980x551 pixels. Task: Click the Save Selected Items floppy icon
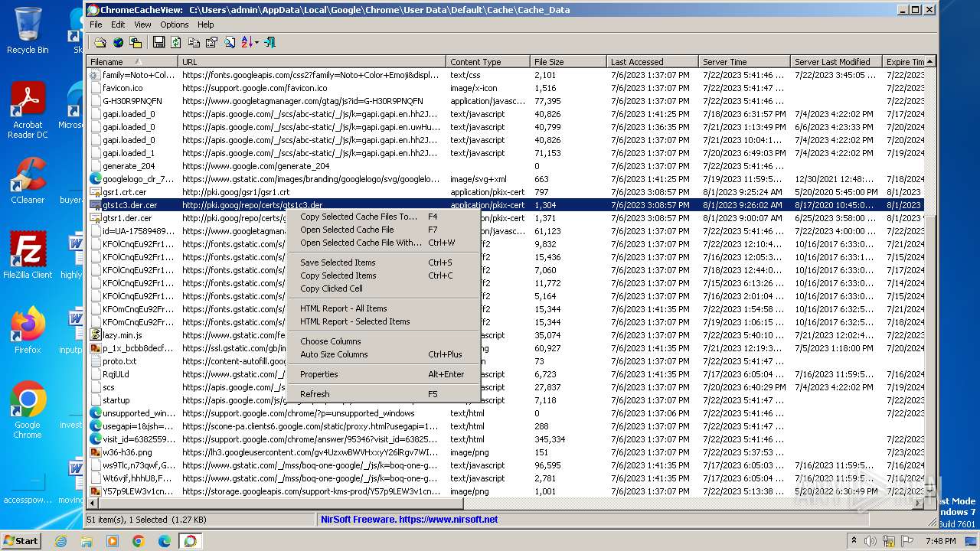[x=158, y=42]
